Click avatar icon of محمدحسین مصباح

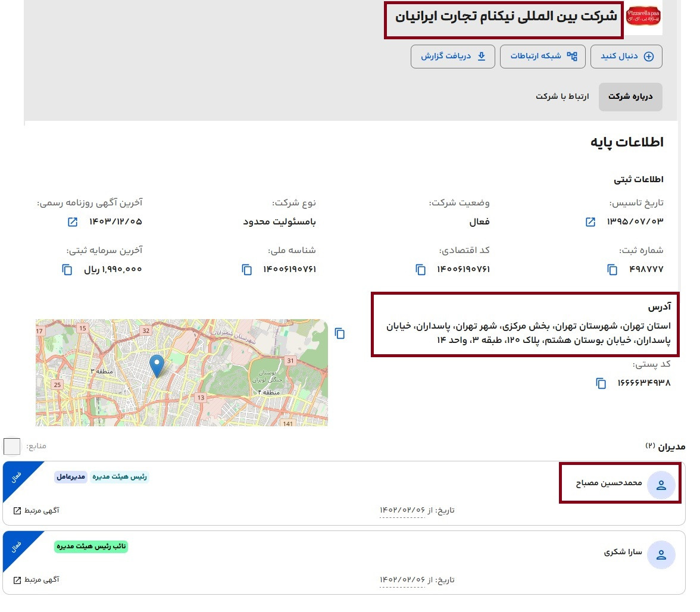coord(661,485)
